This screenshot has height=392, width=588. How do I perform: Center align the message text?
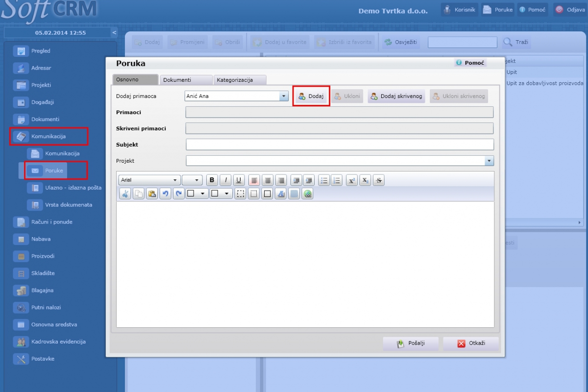coord(267,180)
